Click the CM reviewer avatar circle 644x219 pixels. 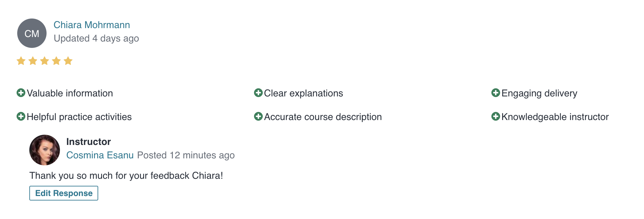[32, 33]
